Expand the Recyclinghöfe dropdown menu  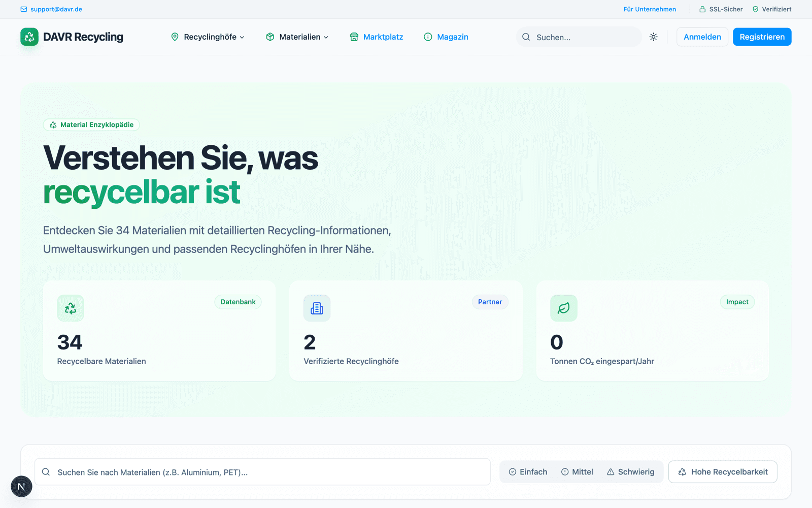(208, 37)
